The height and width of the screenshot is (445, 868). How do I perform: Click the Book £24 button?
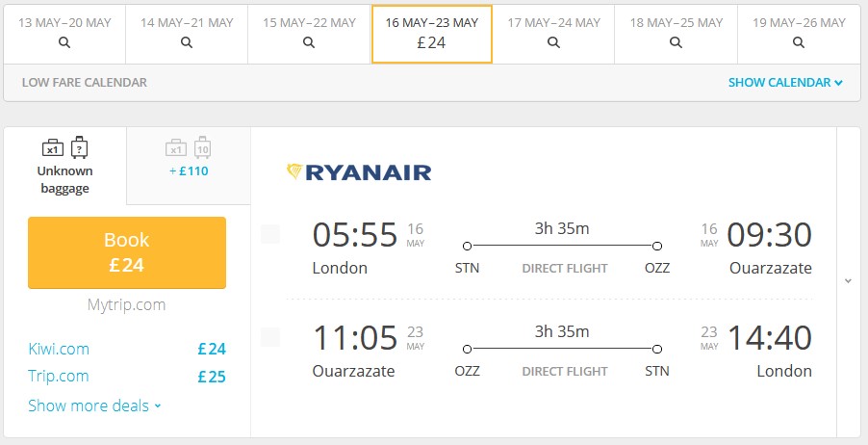click(127, 252)
